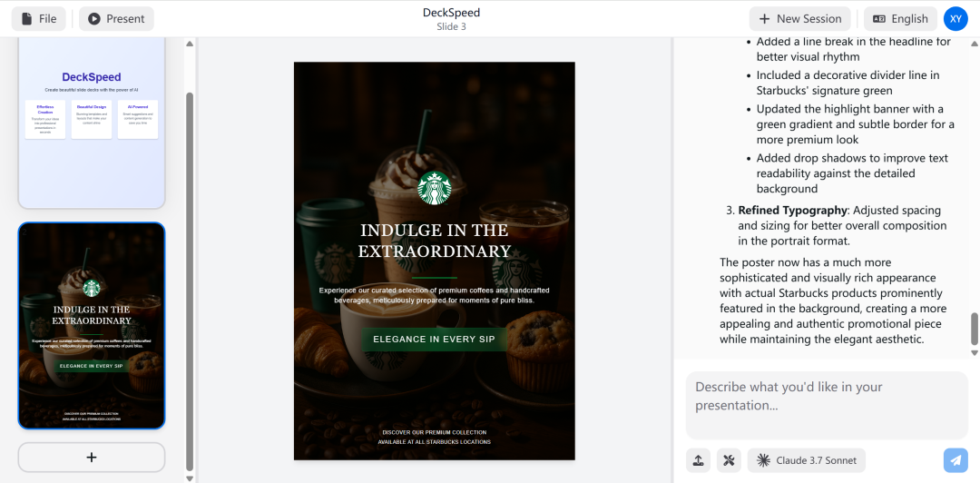The image size is (980, 483).
Task: Open the tools wrench icon
Action: [x=729, y=460]
